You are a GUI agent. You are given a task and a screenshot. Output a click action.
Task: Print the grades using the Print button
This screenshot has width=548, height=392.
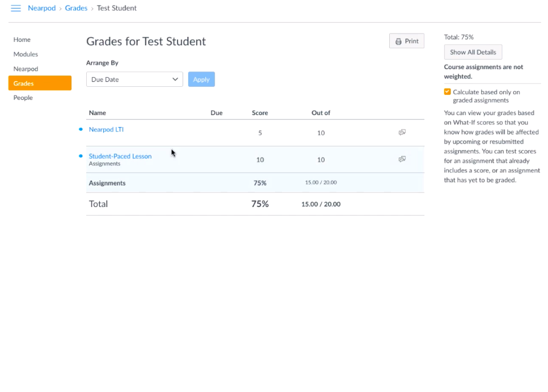406,41
